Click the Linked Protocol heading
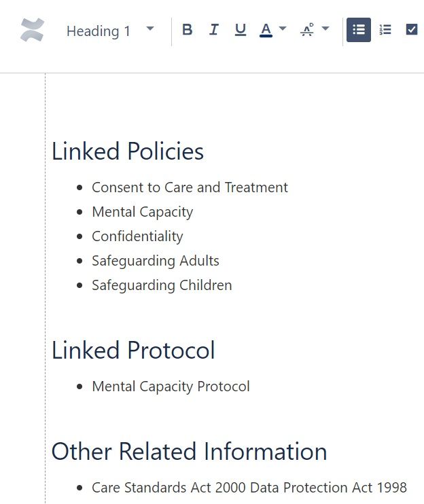This screenshot has width=424, height=504. (133, 350)
